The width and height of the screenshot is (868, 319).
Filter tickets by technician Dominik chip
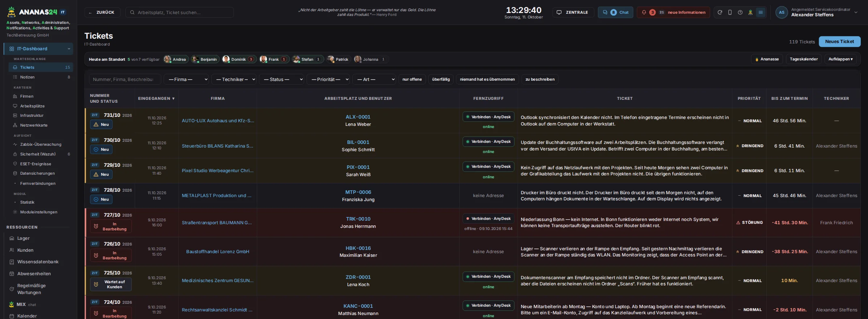(x=239, y=59)
